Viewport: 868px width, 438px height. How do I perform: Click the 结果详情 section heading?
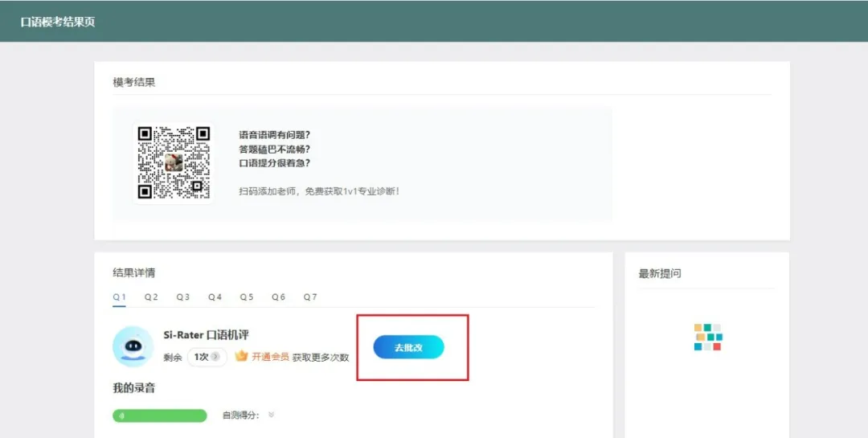pyautogui.click(x=134, y=273)
